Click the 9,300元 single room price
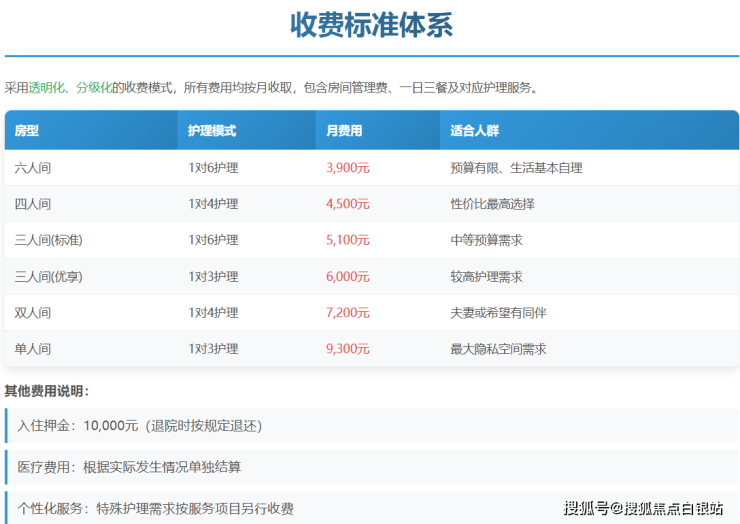This screenshot has height=524, width=740. click(347, 349)
